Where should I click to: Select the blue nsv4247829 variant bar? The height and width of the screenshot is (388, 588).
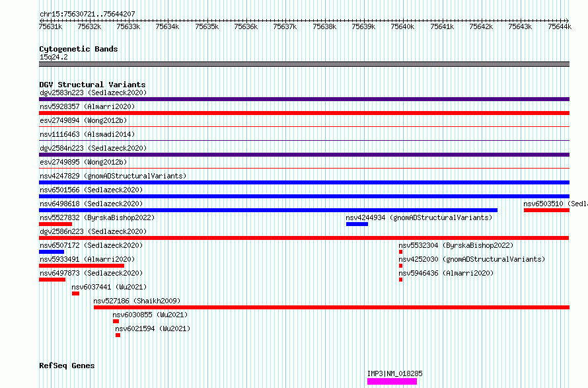click(x=304, y=182)
